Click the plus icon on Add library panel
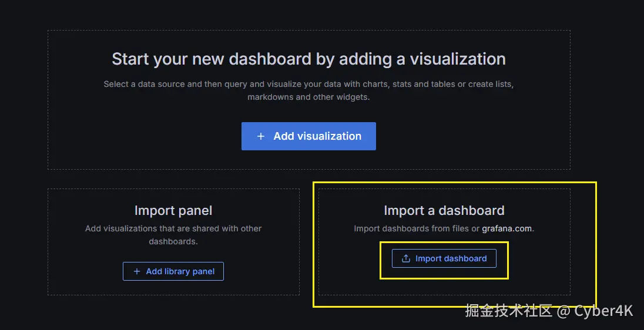This screenshot has width=644, height=330. click(x=137, y=271)
